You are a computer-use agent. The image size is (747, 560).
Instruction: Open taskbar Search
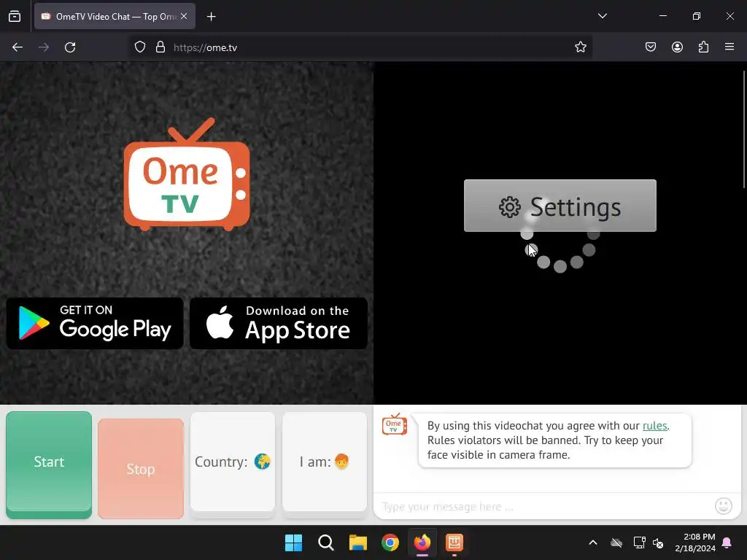click(x=326, y=542)
